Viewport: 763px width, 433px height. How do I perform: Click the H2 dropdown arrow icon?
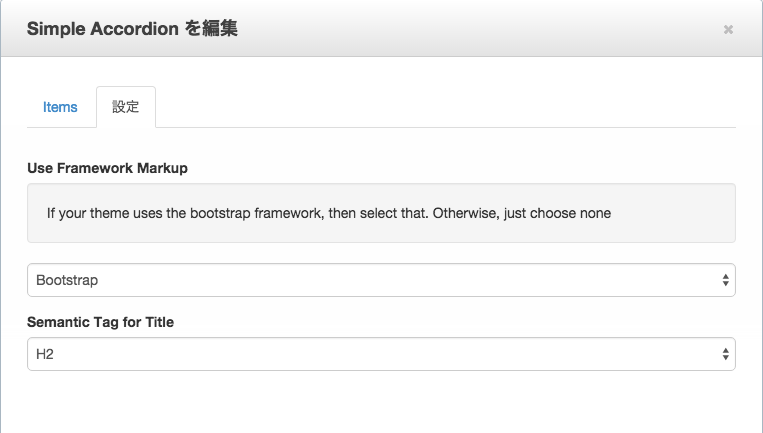click(726, 354)
